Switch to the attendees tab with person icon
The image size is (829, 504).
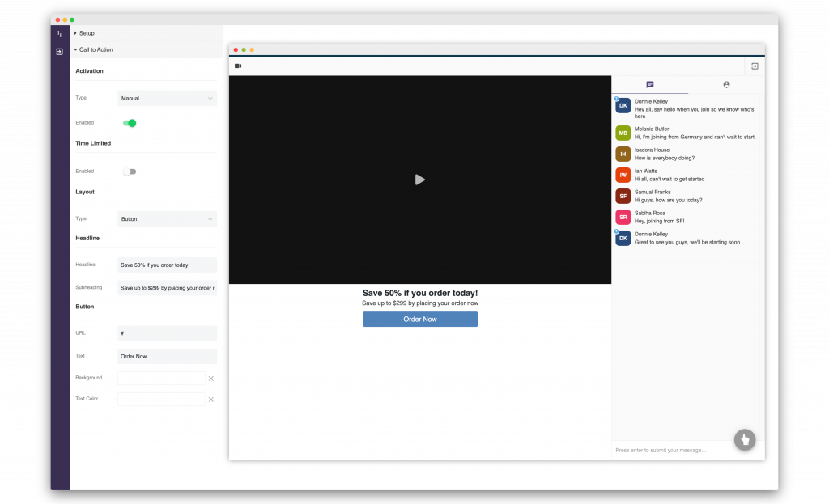(726, 84)
